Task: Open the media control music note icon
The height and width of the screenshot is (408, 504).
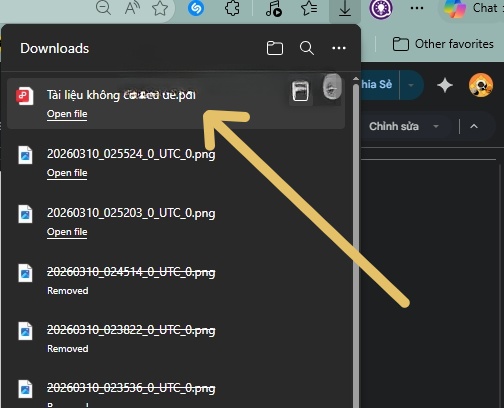Action: coord(274,8)
